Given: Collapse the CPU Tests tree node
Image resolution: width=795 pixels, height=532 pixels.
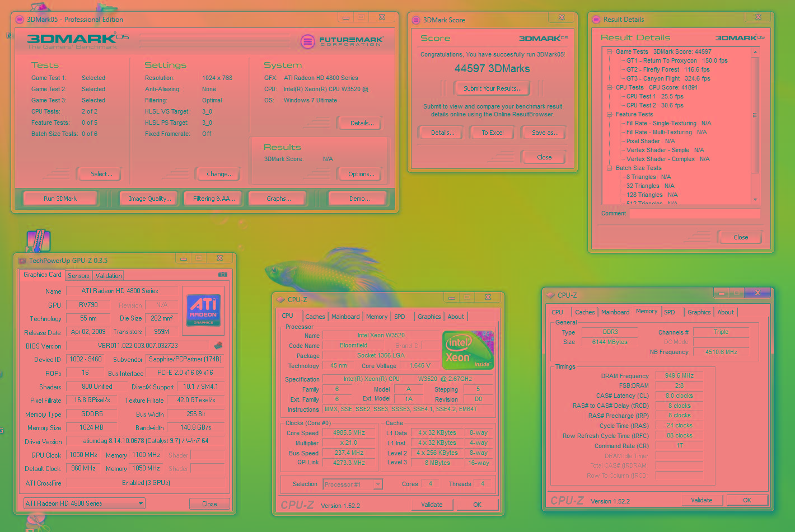Looking at the screenshot, I should 609,87.
